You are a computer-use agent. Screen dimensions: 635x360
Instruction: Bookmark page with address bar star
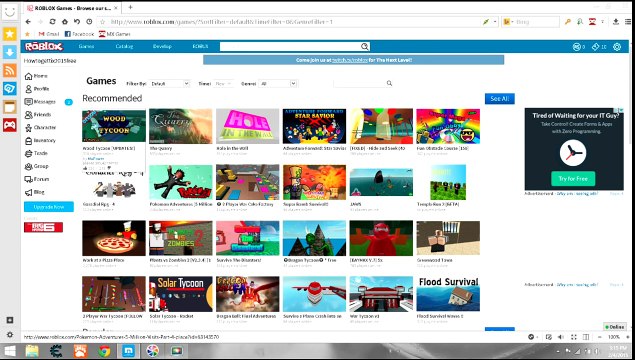(103, 22)
